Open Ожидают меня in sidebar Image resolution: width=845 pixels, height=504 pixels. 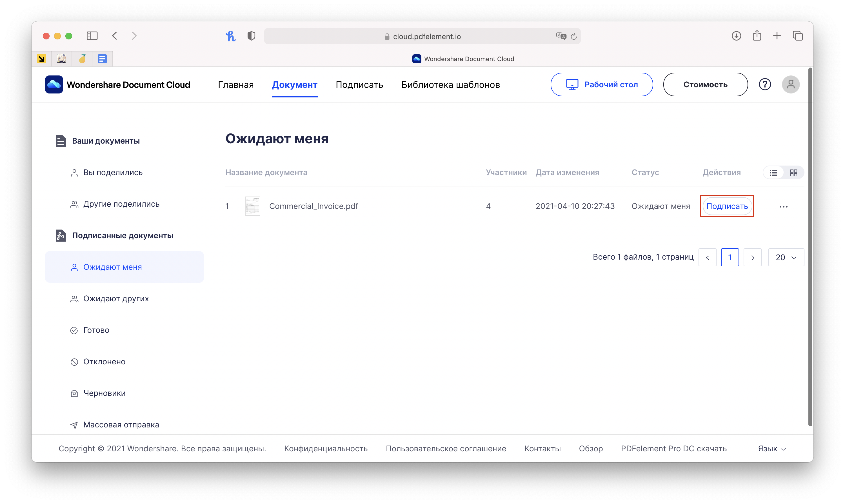(124, 267)
